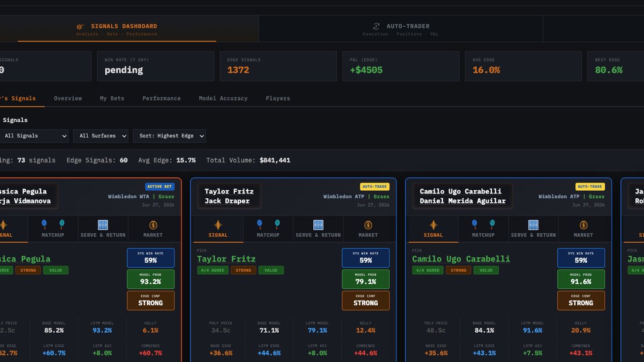This screenshot has width=644, height=362.
Task: Click the P&L +$4505 stat card
Action: tap(401, 66)
